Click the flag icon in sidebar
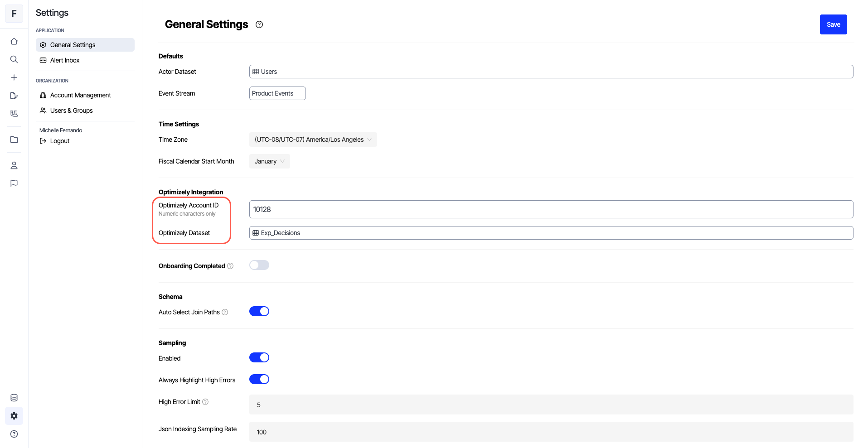The image size is (868, 448). point(14,183)
